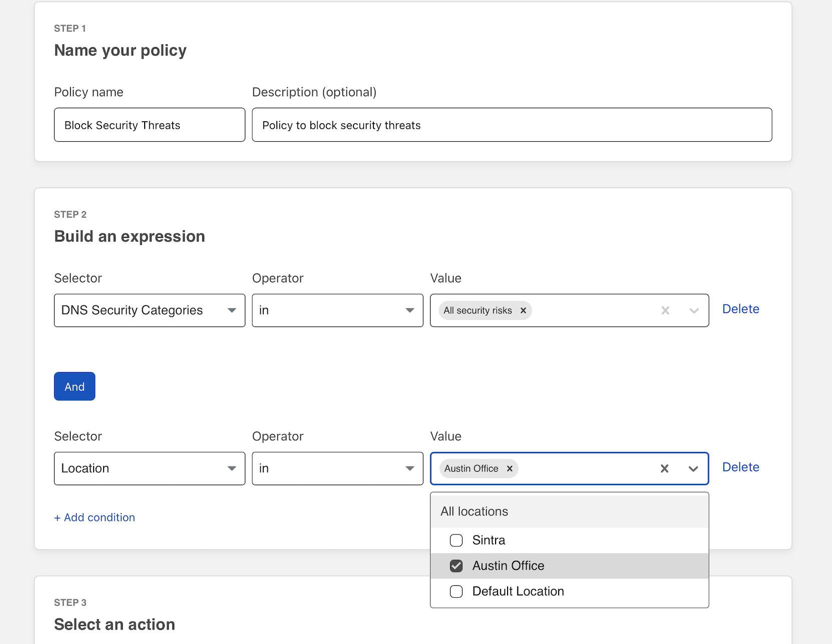Remove the 'Austin Office' chip
This screenshot has width=832, height=644.
click(x=510, y=469)
